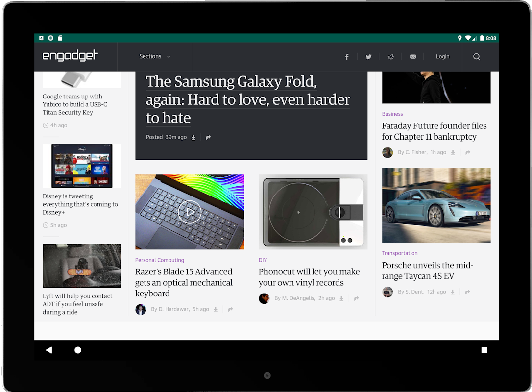532x392 pixels.
Task: Open Disney is tweeting Disney+ story
Action: [80, 204]
